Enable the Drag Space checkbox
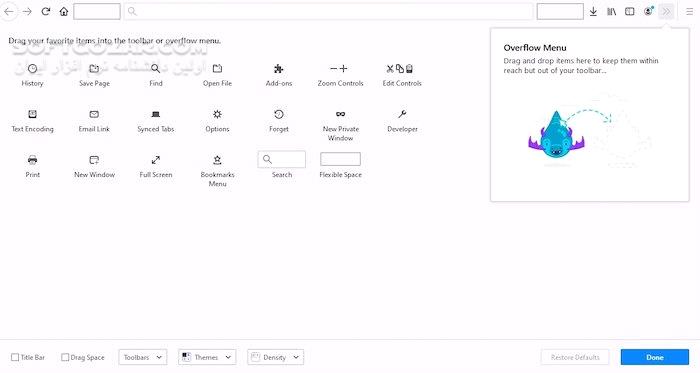Screen dimensions: 700x373 65,357
